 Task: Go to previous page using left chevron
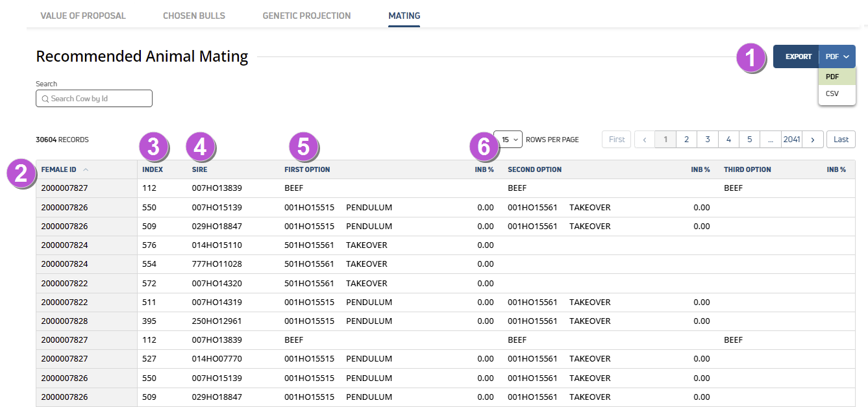click(x=645, y=140)
